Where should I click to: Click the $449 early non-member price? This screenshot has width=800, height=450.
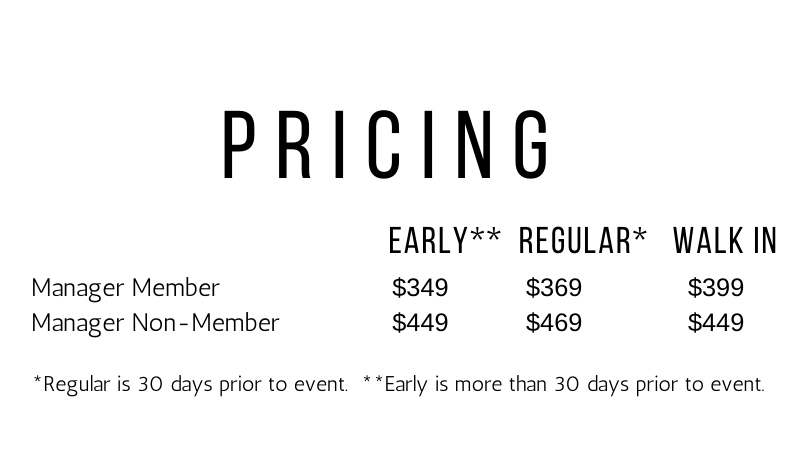pyautogui.click(x=420, y=323)
